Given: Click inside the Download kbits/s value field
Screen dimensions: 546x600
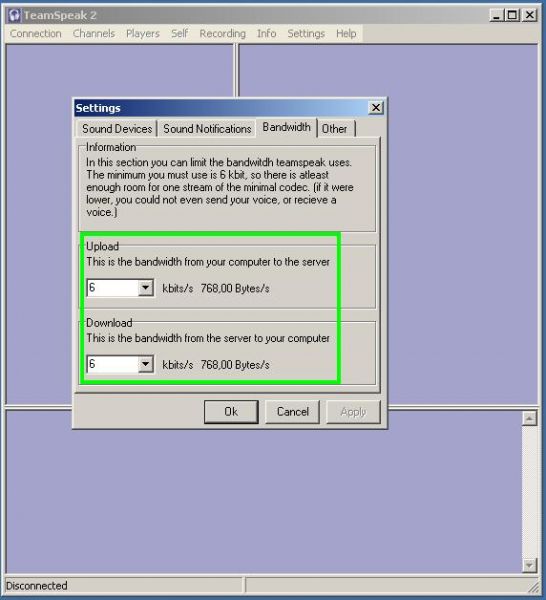Looking at the screenshot, I should click(112, 364).
